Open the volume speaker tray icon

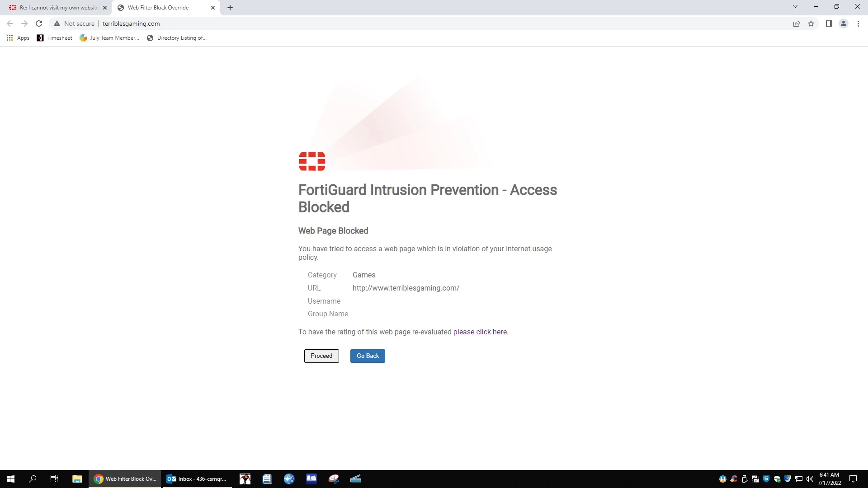[810, 479]
